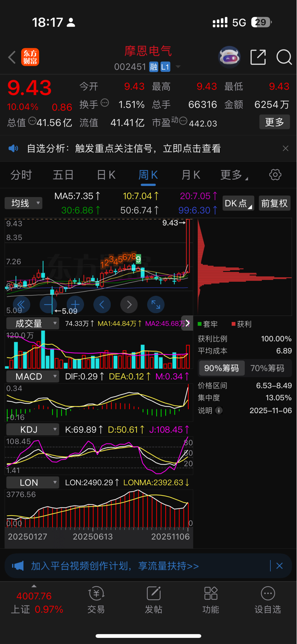Switch to 日K tab
Viewport: 297px width, 644px height.
coord(106,175)
